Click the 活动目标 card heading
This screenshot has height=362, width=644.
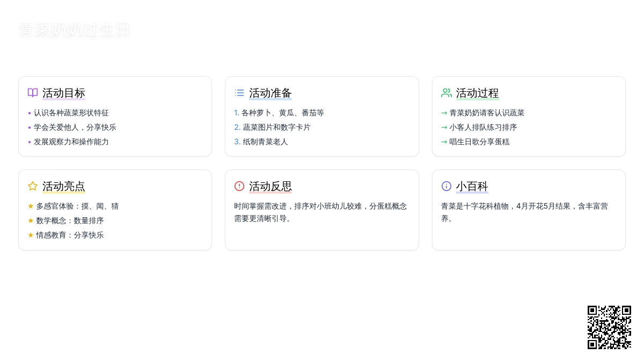click(x=64, y=93)
